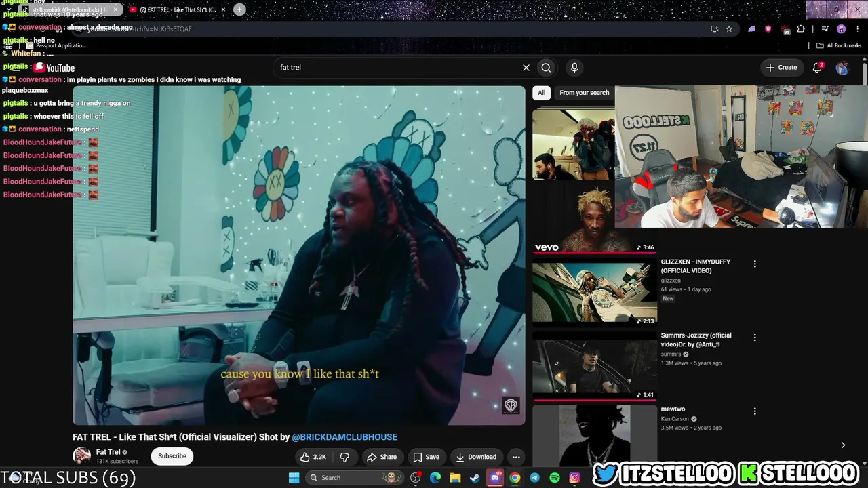Open Steam from the taskbar
This screenshot has width=868, height=488.
coord(475,478)
